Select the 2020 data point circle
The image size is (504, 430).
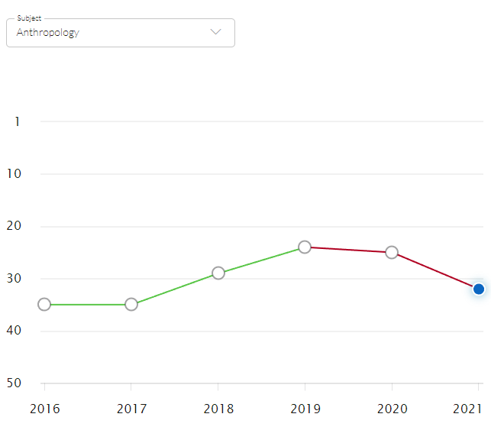pyautogui.click(x=392, y=252)
